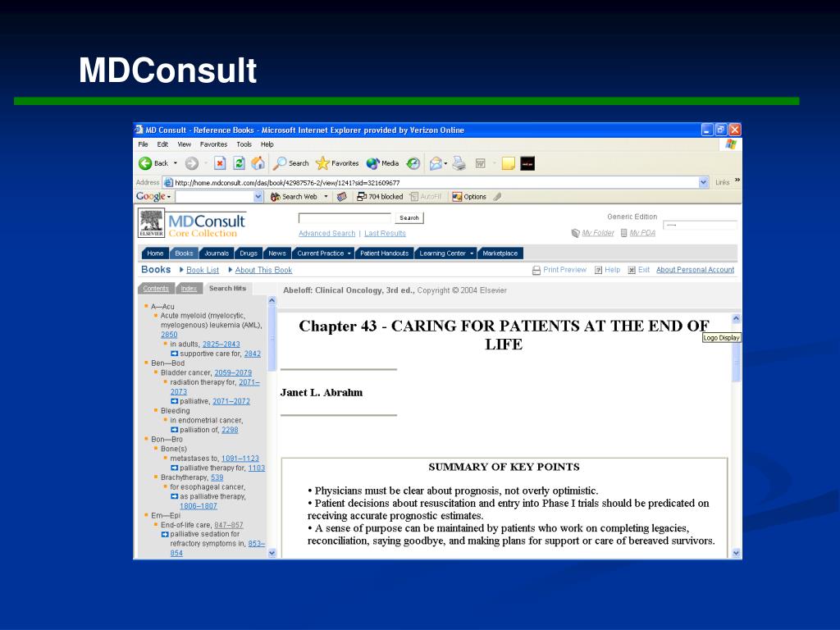Go to the browser Home page icon
840x630 pixels.
tap(258, 163)
